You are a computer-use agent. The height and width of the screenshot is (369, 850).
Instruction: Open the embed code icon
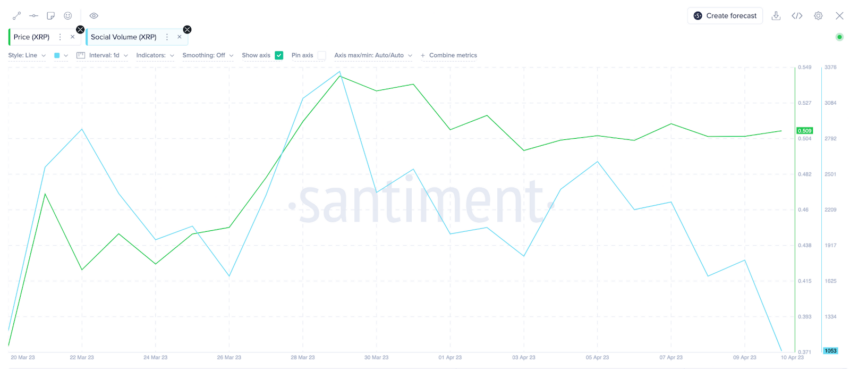797,16
